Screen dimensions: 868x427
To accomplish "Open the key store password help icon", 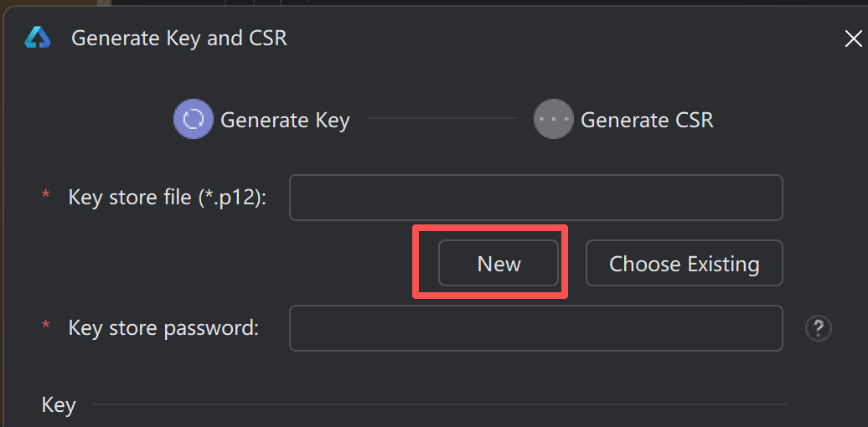I will click(818, 328).
